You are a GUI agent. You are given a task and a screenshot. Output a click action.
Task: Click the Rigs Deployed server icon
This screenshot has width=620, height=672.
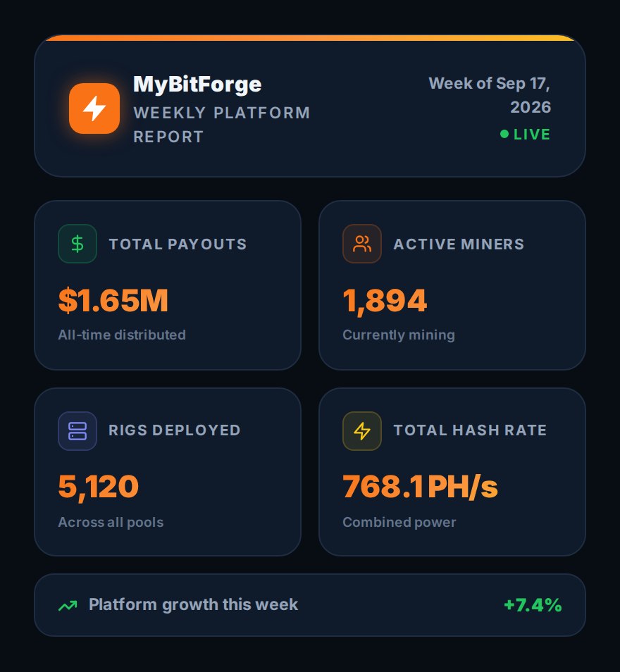pos(77,430)
